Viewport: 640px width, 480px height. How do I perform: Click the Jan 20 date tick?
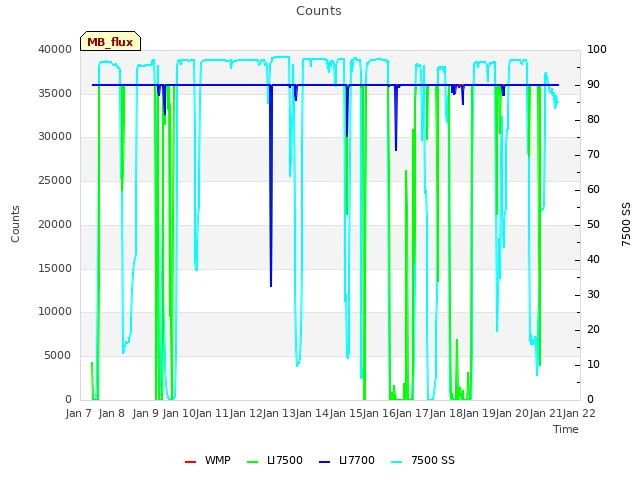pyautogui.click(x=513, y=414)
